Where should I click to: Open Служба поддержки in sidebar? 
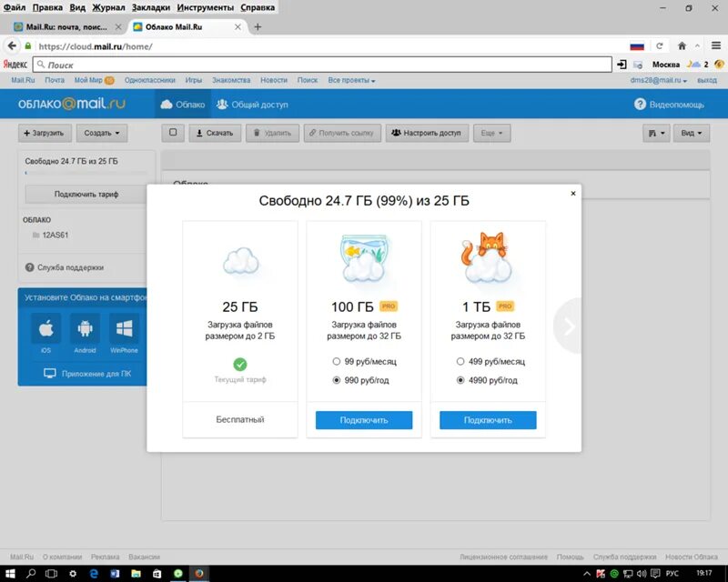pos(65,267)
